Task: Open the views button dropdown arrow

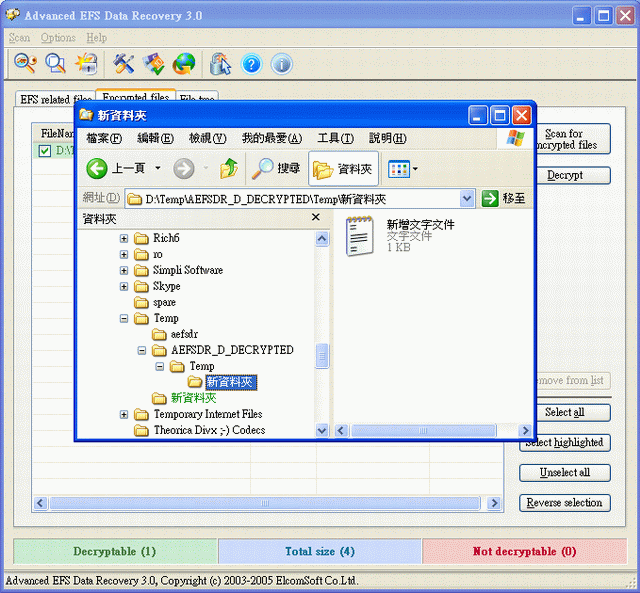Action: coord(415,169)
